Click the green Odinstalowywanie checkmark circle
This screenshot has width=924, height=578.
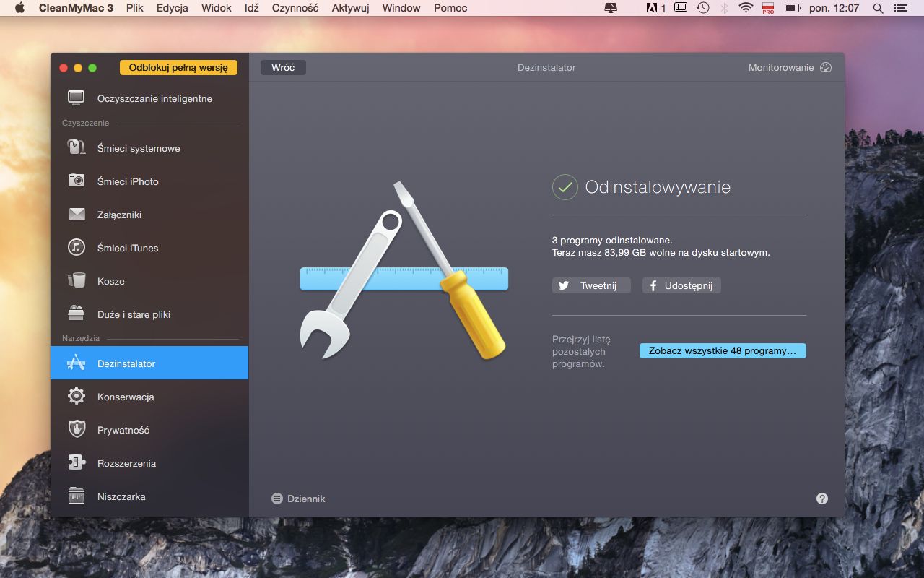click(565, 187)
